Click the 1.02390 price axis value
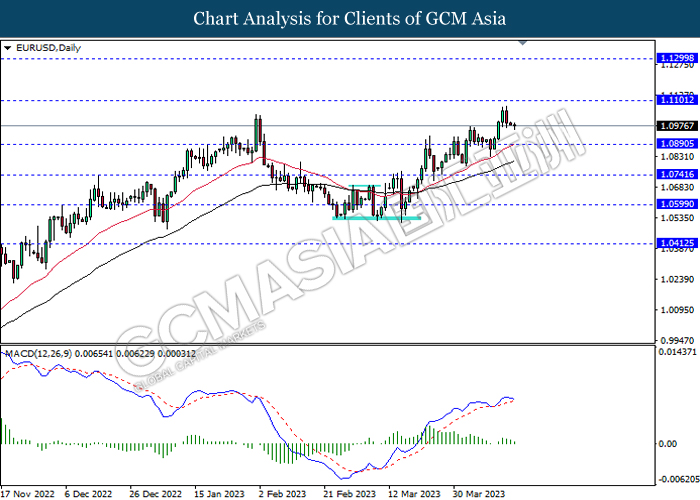The width and height of the screenshot is (700, 500). point(677,279)
